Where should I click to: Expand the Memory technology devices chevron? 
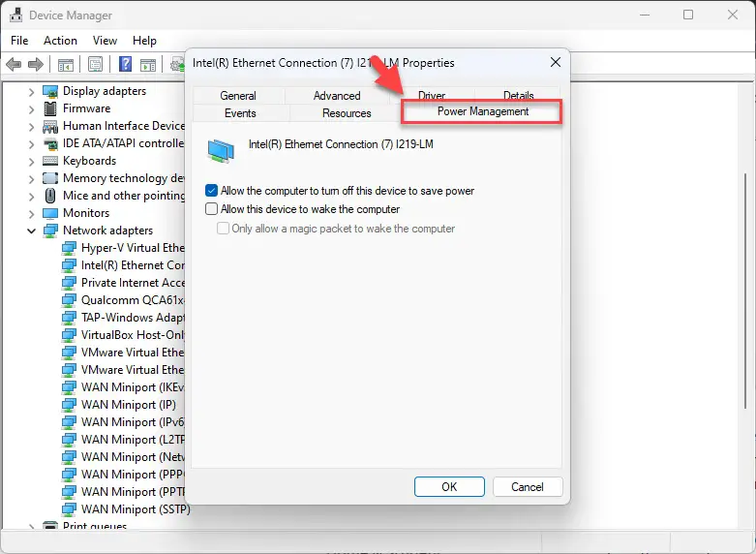click(x=31, y=179)
